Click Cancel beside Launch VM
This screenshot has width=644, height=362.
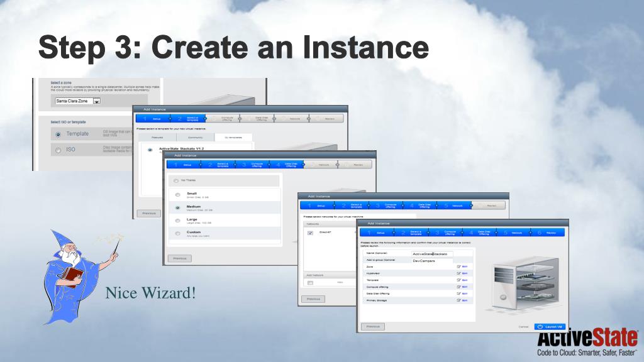523,327
